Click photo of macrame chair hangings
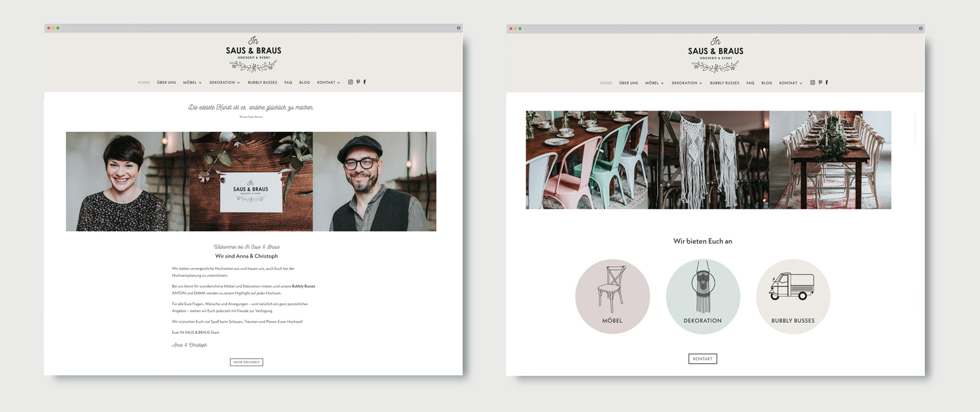The image size is (980, 412). 709,160
